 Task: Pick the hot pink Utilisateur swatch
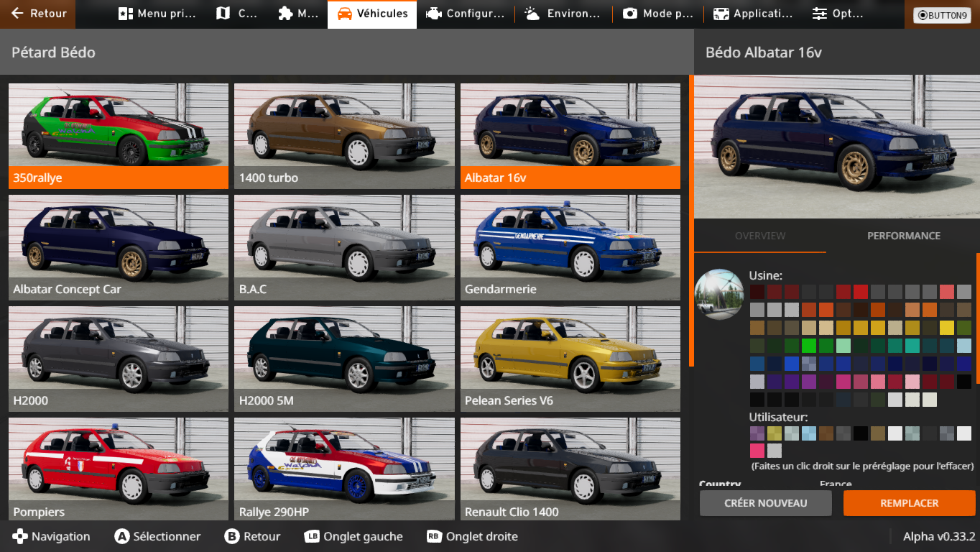757,451
